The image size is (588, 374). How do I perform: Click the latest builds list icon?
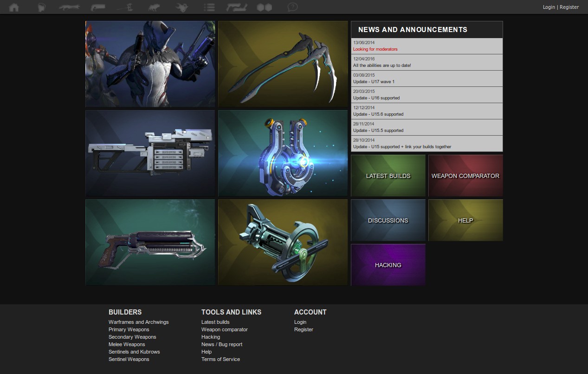[x=209, y=7]
